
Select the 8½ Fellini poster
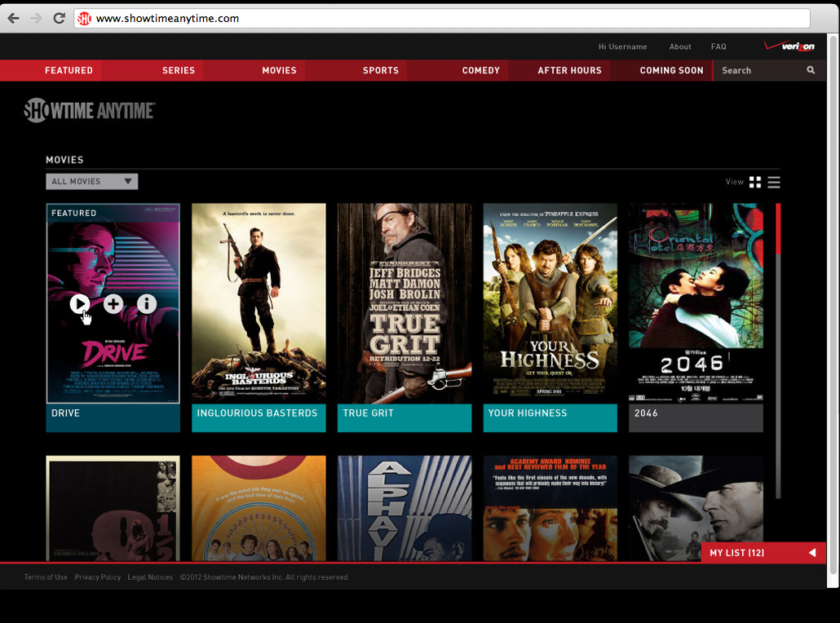tap(113, 508)
